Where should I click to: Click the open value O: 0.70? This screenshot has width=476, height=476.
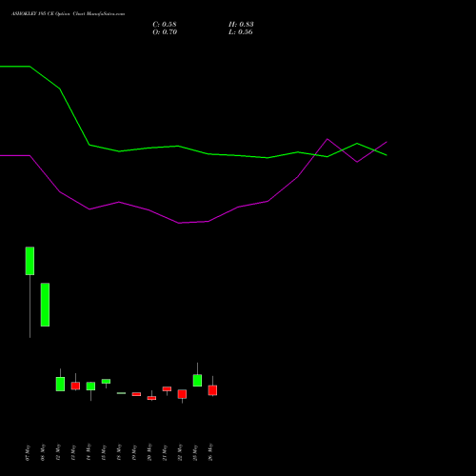pos(165,32)
